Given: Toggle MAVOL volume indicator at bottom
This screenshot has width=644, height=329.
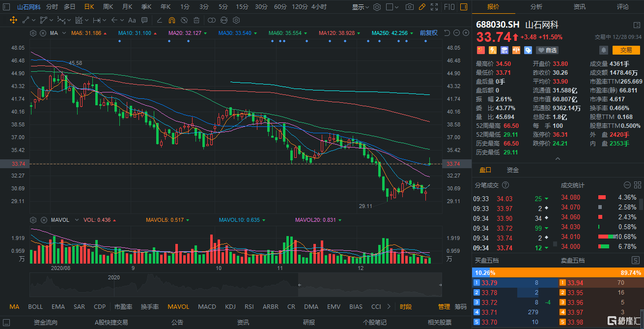Looking at the screenshot, I should 178,306.
